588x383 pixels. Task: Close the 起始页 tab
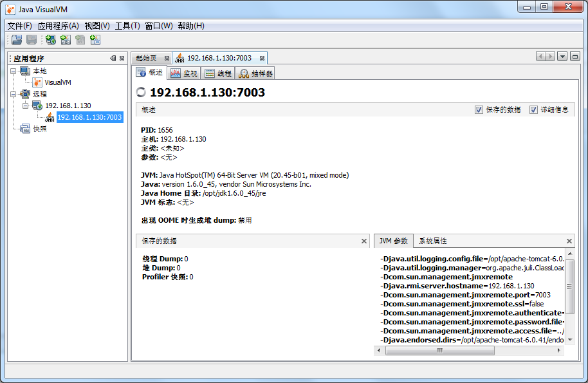[167, 58]
